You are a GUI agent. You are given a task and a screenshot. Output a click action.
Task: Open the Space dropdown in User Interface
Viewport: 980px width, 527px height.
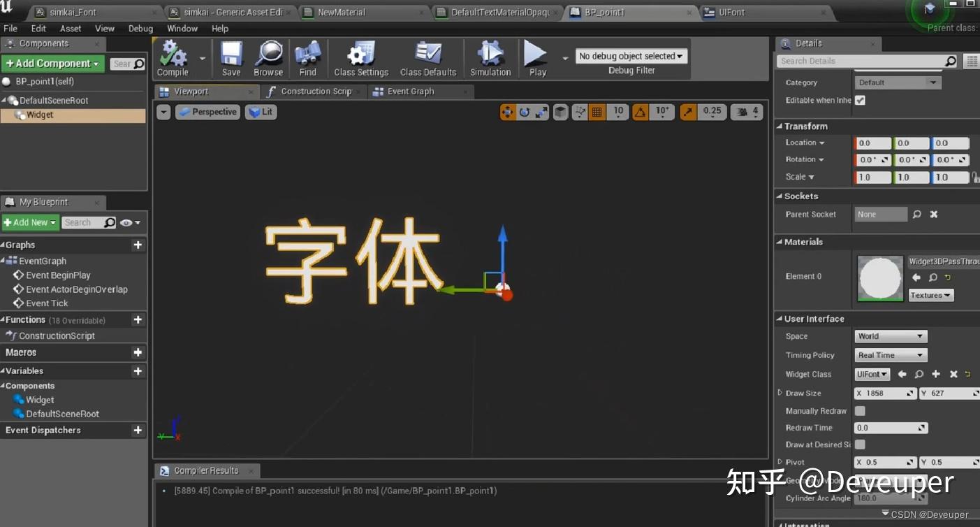tap(890, 336)
